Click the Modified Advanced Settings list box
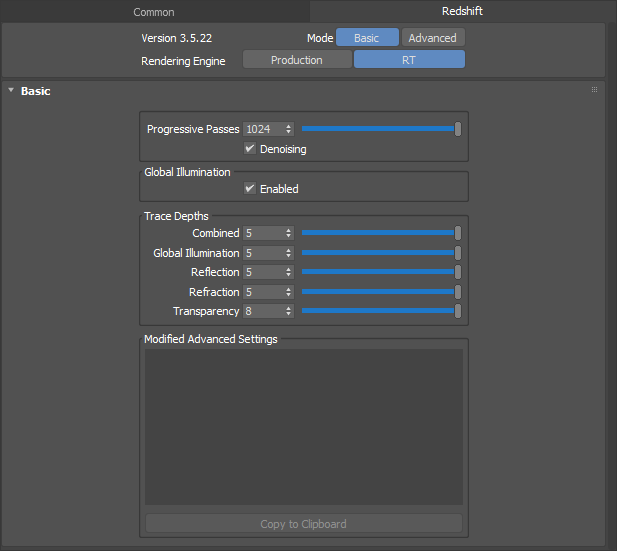 [304, 427]
